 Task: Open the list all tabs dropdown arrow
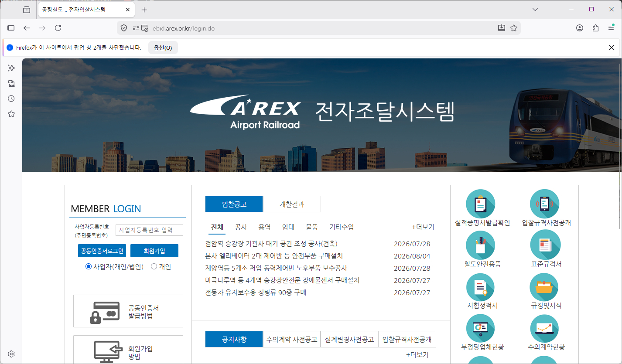tap(535, 10)
